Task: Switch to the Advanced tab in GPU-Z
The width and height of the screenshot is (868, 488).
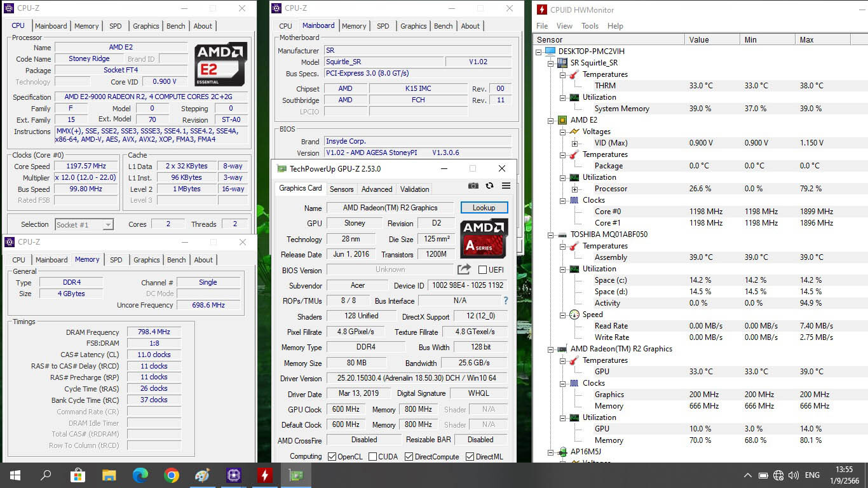Action: click(x=377, y=189)
